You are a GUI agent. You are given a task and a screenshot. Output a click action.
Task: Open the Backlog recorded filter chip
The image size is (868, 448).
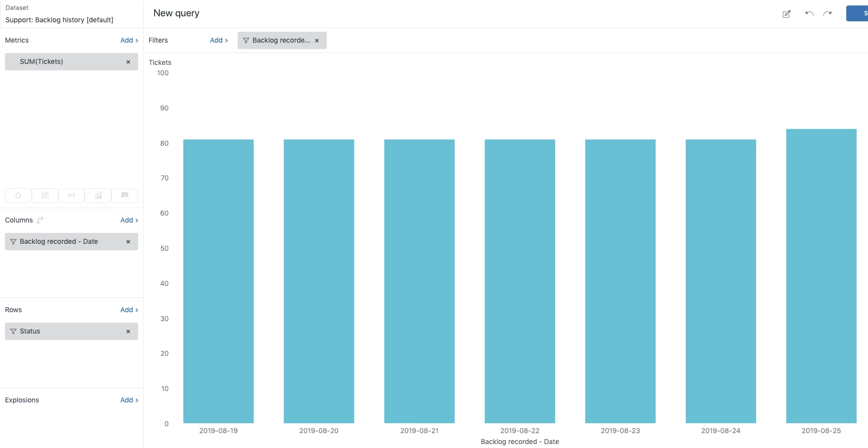click(282, 41)
